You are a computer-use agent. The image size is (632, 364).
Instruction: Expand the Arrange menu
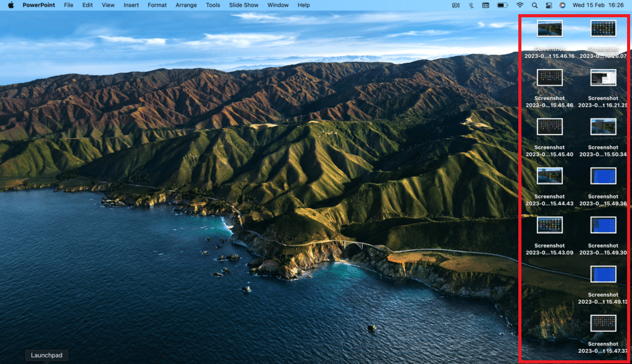pyautogui.click(x=186, y=5)
